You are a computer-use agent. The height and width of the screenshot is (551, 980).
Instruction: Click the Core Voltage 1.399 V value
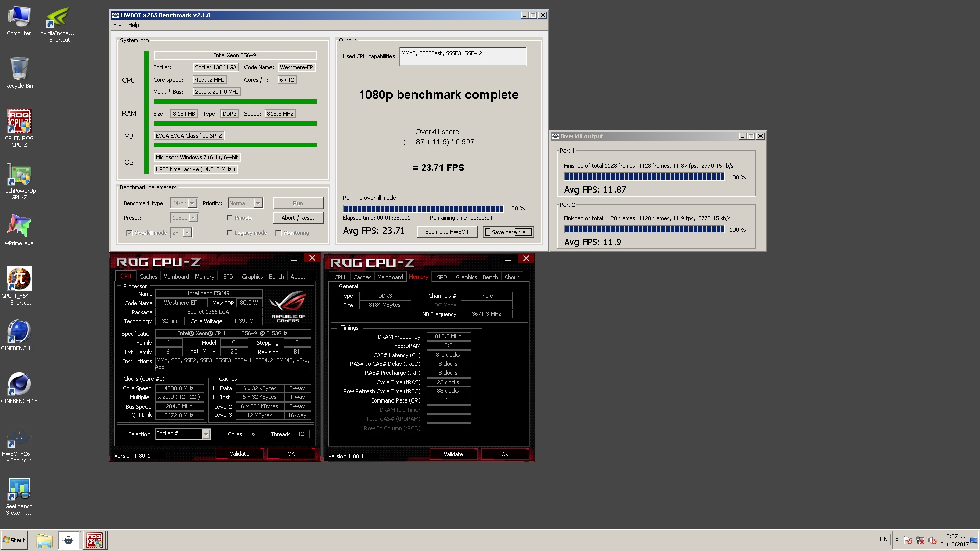pyautogui.click(x=243, y=321)
